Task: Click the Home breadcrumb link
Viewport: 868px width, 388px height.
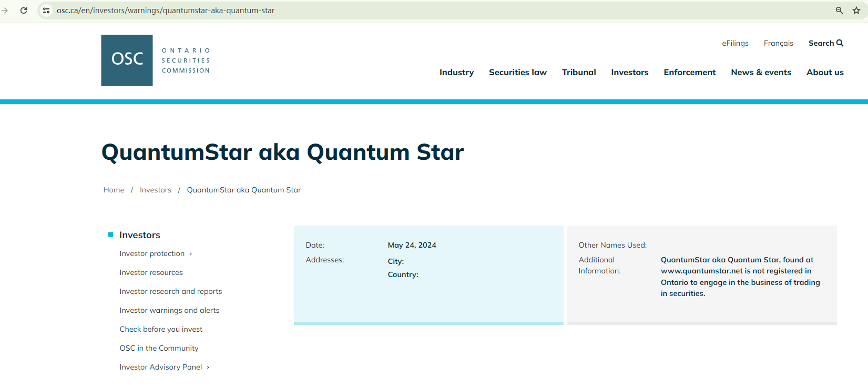Action: [x=114, y=190]
